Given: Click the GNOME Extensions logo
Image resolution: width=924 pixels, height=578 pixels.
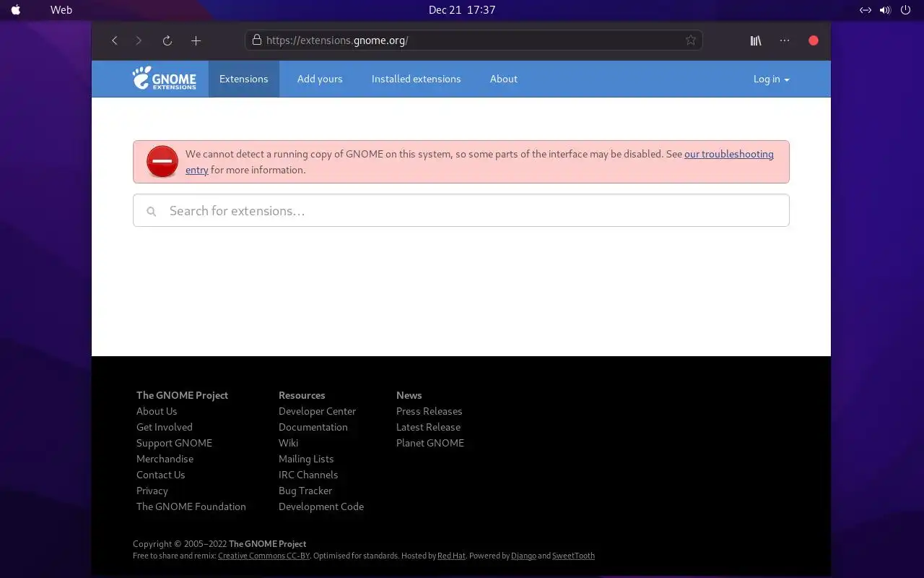Looking at the screenshot, I should [x=164, y=78].
